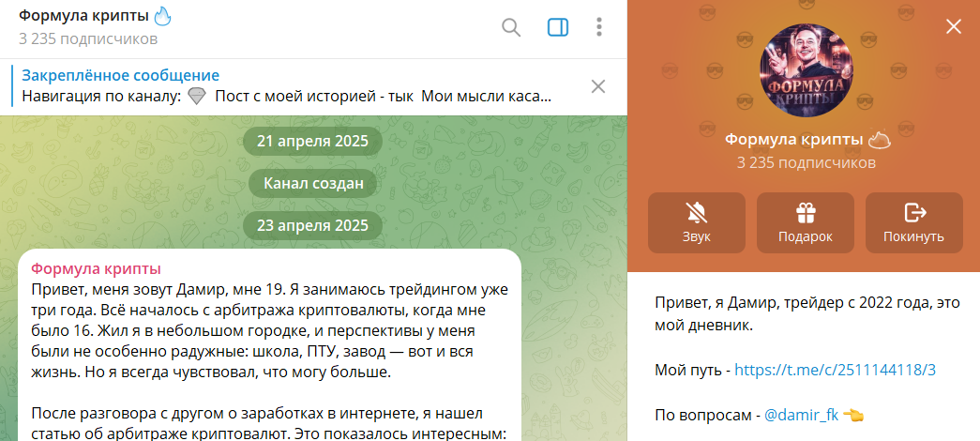This screenshot has width=980, height=441.
Task: Close the channel info panel
Action: tap(953, 26)
